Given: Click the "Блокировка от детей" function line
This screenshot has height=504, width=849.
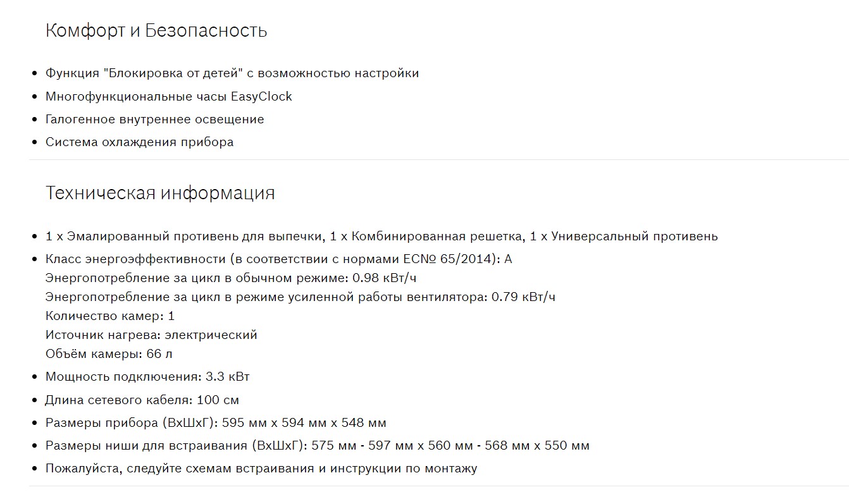Looking at the screenshot, I should tap(232, 73).
